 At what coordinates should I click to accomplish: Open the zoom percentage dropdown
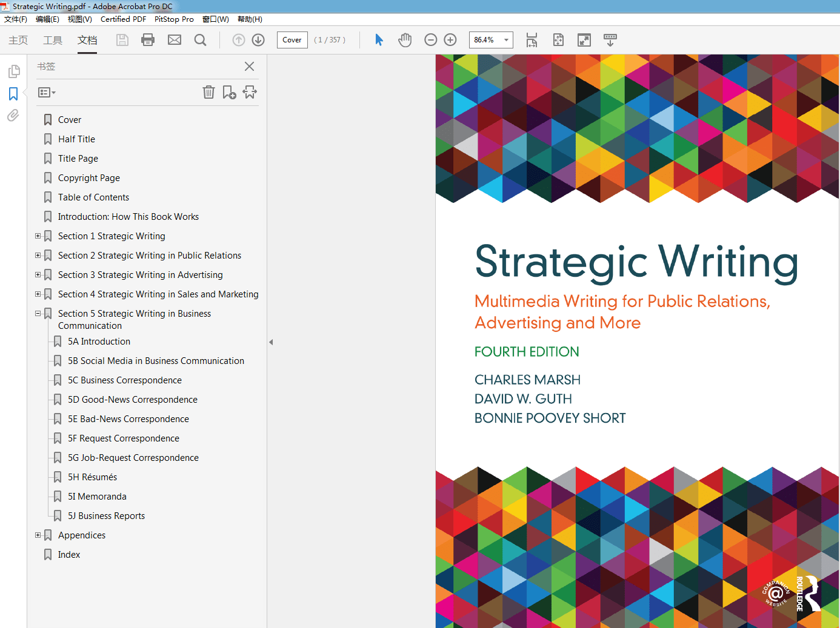coord(507,39)
